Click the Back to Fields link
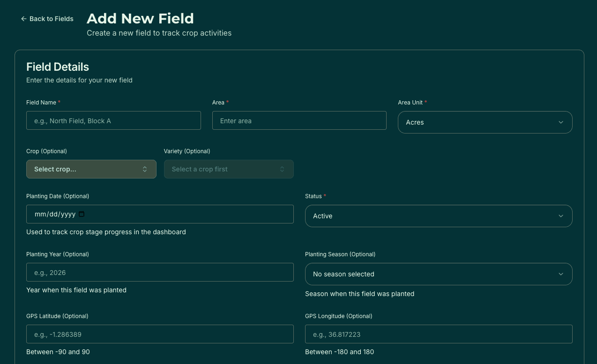This screenshot has width=597, height=364. click(x=51, y=19)
